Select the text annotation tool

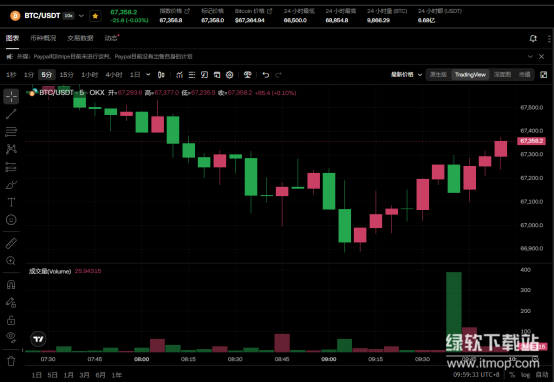[11, 202]
